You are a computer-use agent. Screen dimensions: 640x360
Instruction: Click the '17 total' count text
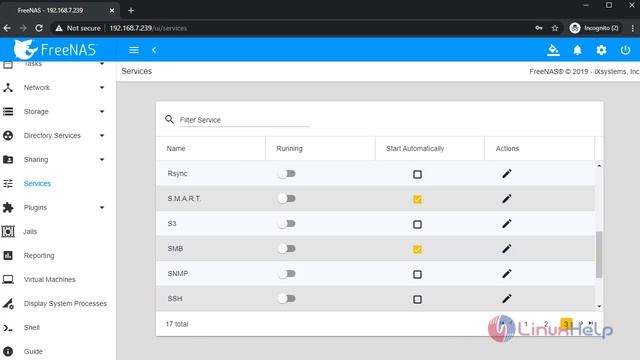pyautogui.click(x=177, y=324)
